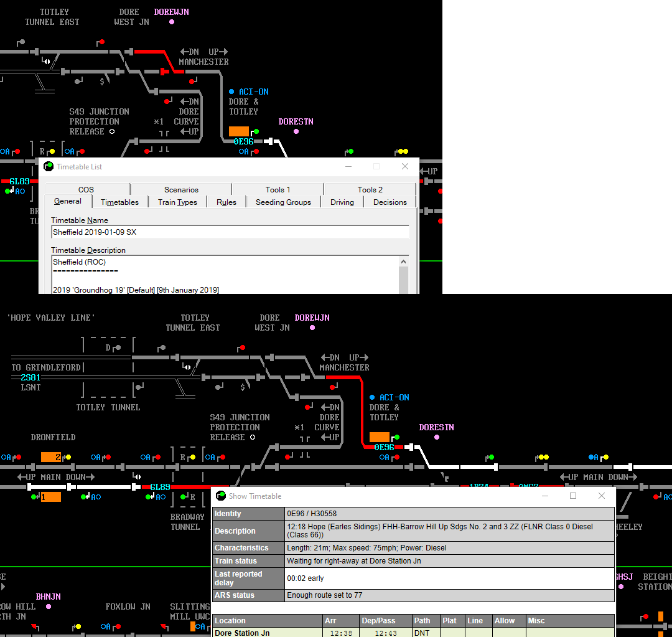The width and height of the screenshot is (672, 637).
Task: Click the pink BHNJN dot
Action: click(49, 606)
